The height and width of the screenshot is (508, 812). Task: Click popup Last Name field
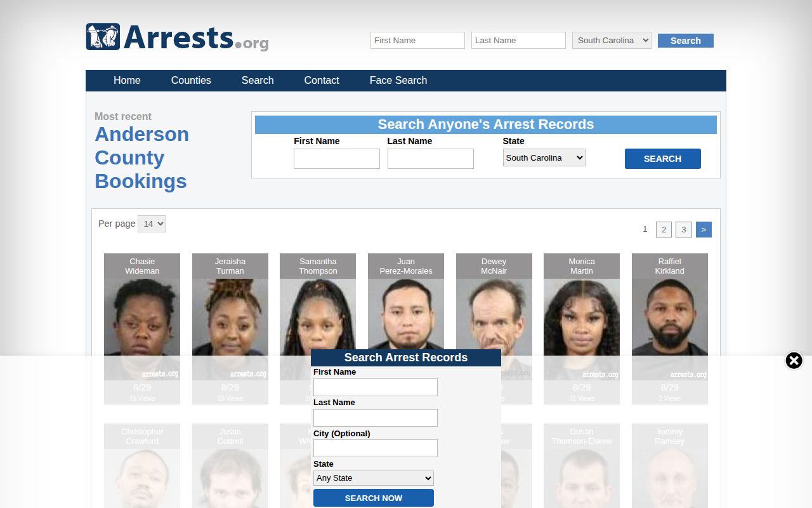[376, 418]
